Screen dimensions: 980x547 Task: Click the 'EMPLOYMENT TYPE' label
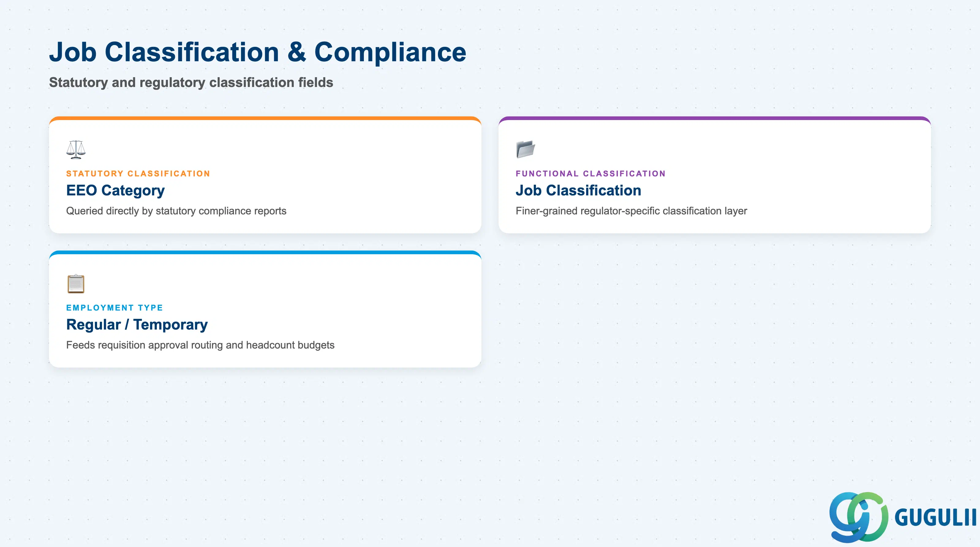click(x=115, y=308)
